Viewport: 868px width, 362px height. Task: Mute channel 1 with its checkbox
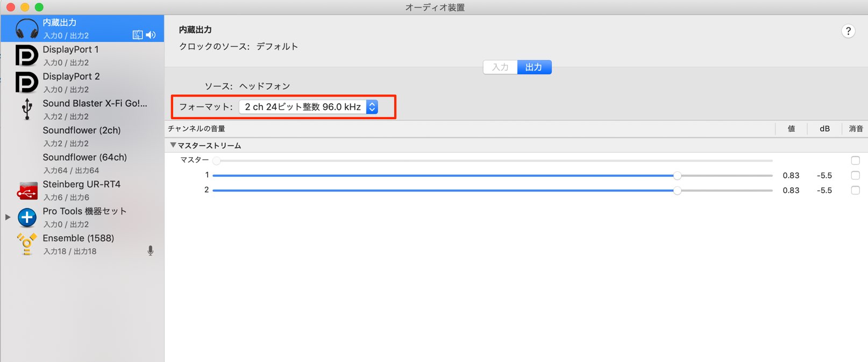point(855,175)
